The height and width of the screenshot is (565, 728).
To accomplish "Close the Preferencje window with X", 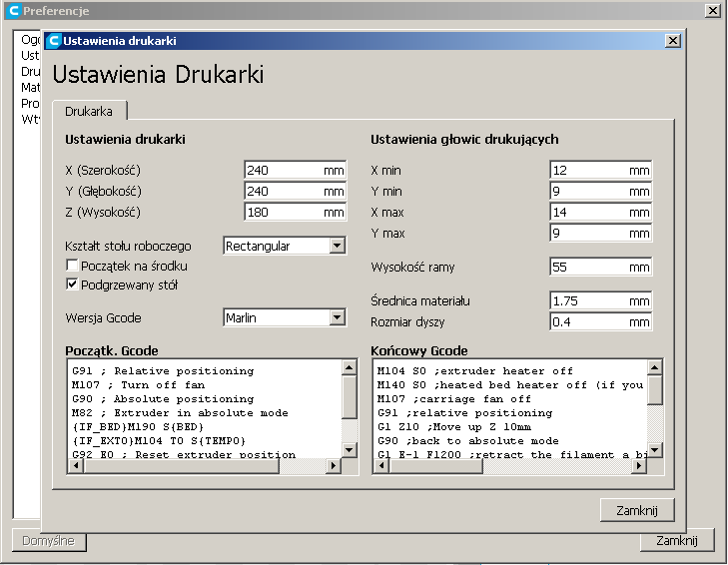I will 712,10.
